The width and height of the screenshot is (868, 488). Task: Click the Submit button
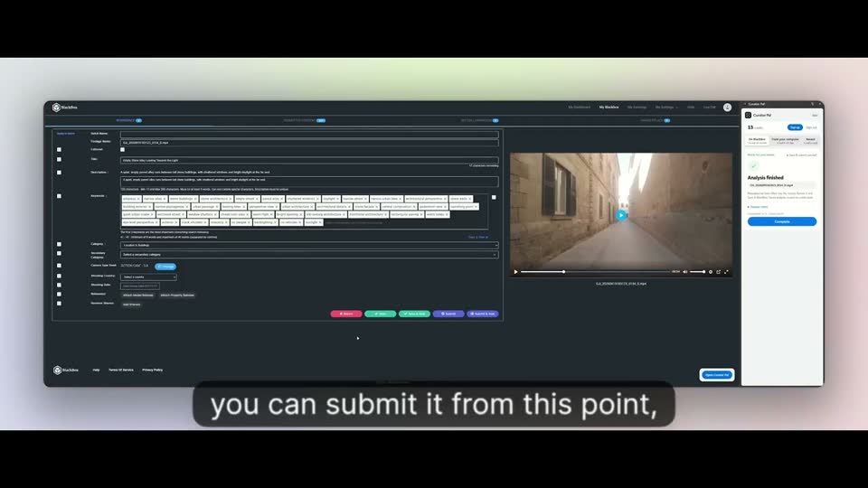[x=448, y=314]
